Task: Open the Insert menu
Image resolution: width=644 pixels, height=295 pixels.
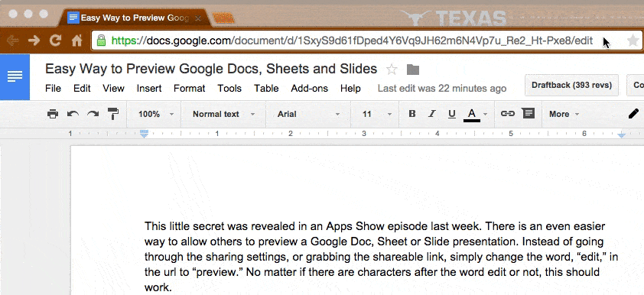Action: pyautogui.click(x=149, y=88)
